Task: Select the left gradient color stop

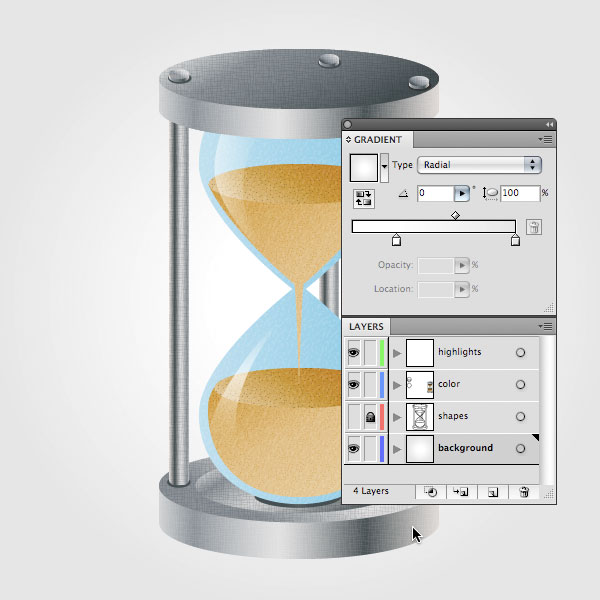Action: point(396,240)
